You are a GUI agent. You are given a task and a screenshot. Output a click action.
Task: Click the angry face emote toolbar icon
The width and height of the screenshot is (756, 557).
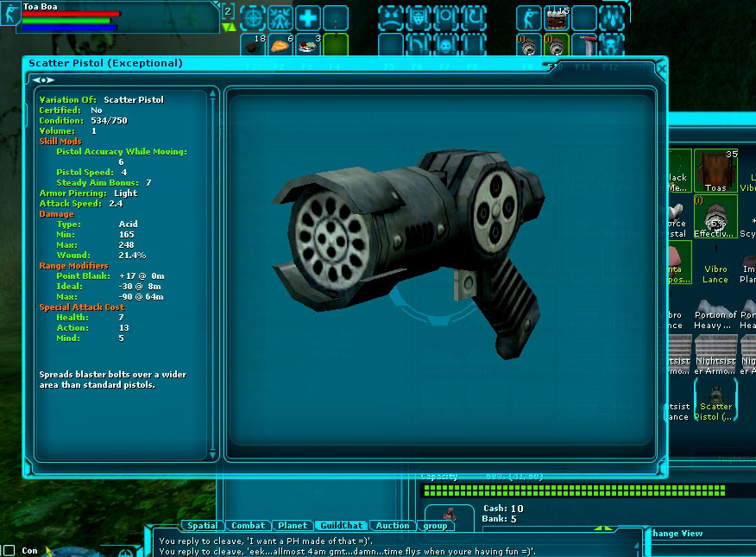[391, 17]
